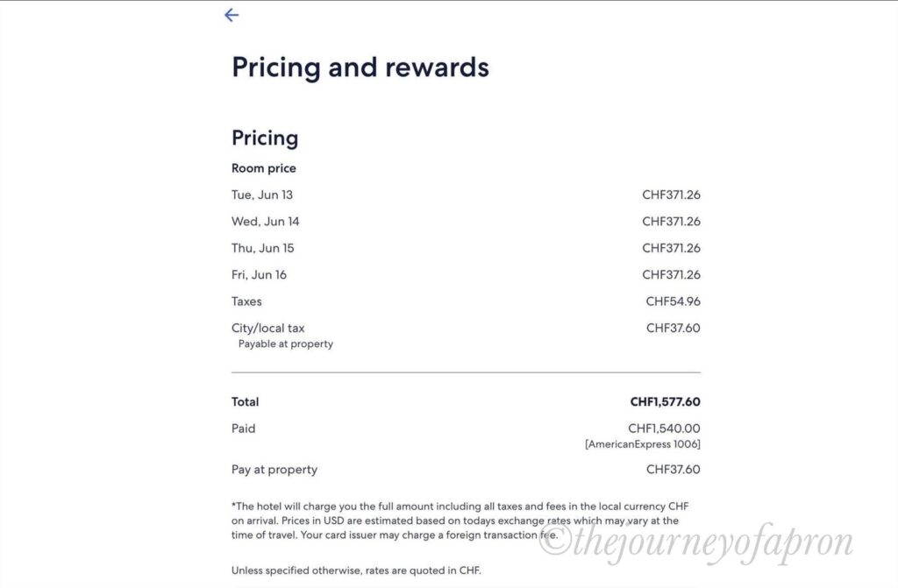Viewport: 898px width, 588px height.
Task: Click the Payable at property note
Action: click(x=286, y=344)
